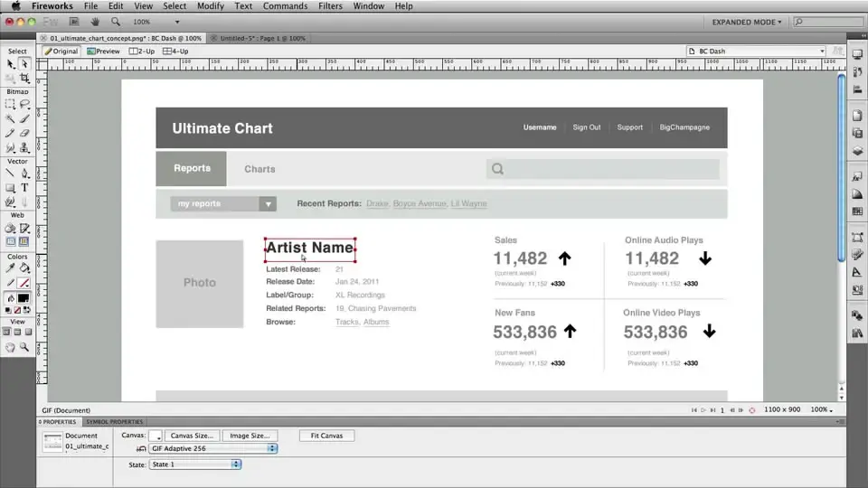The image size is (868, 488).
Task: Select the vector Rectangle tool
Action: 11,188
